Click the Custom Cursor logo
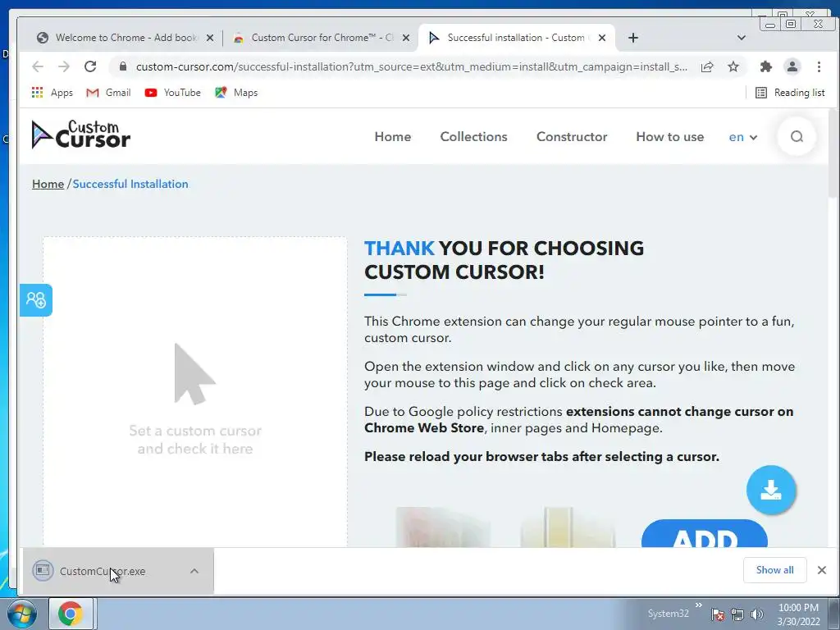Screen dimensions: 840x630 81,135
